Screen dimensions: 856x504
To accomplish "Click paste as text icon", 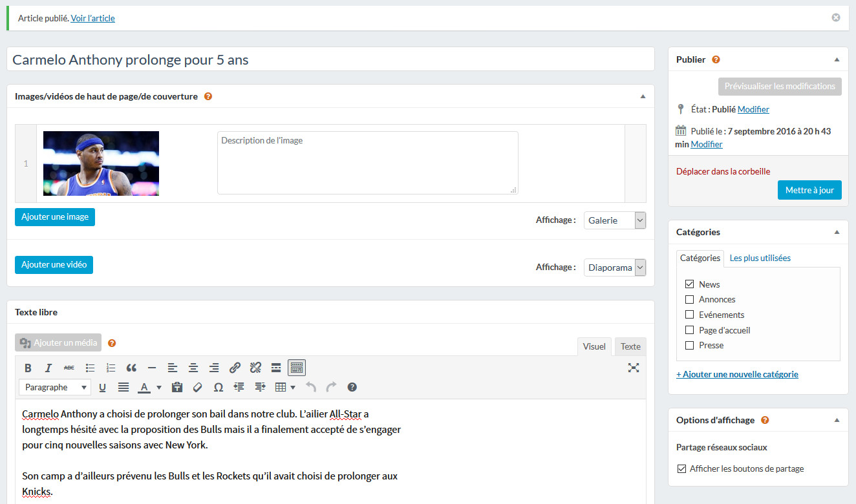I will point(177,387).
